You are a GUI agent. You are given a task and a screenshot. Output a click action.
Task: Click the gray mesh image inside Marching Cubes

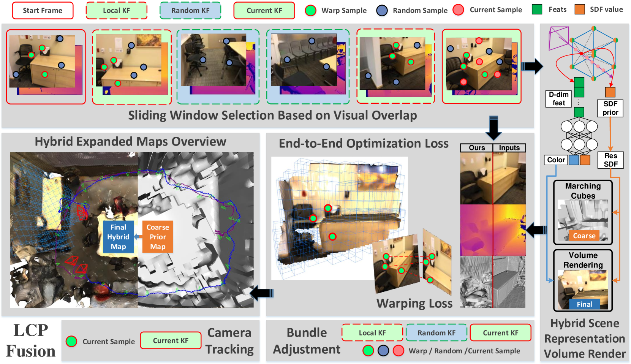pyautogui.click(x=583, y=220)
